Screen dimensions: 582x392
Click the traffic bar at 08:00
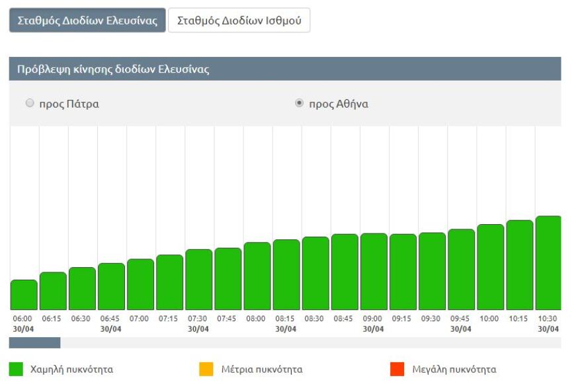[x=257, y=276]
